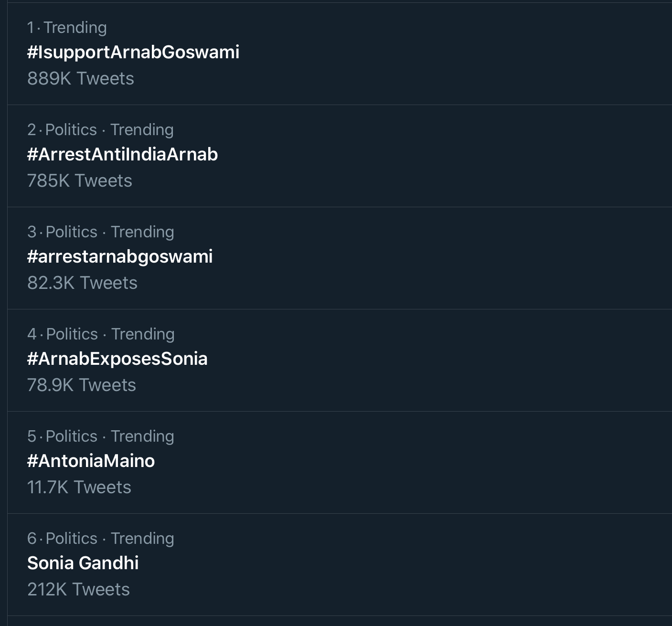672x626 pixels.
Task: Select the #arrestarnabgoswami trending topic
Action: (120, 257)
